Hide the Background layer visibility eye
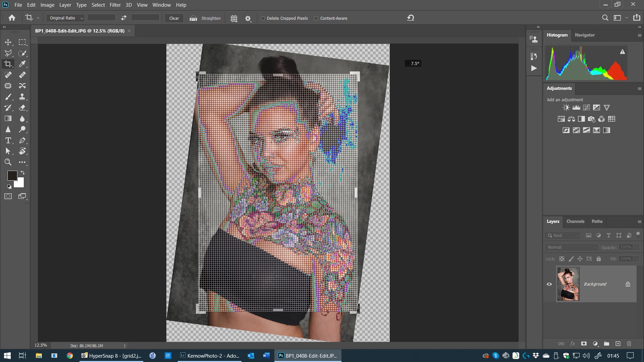The width and height of the screenshot is (644, 362). coord(549,284)
